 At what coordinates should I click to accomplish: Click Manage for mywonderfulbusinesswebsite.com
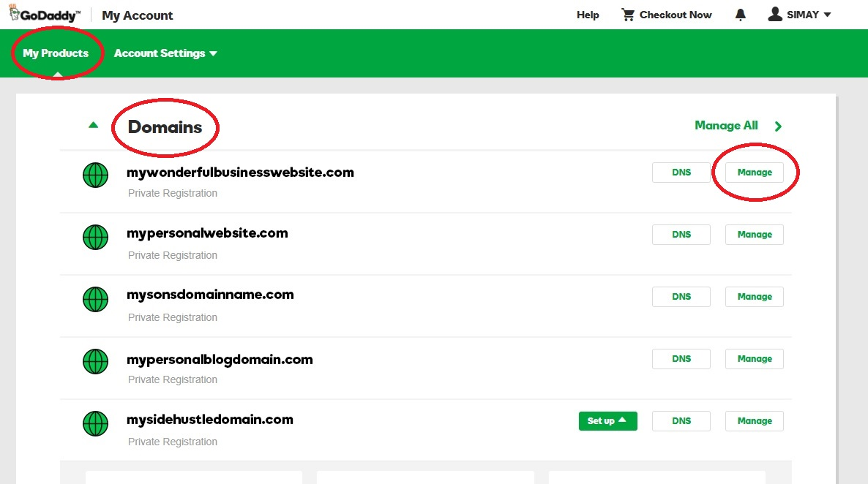[x=754, y=172]
